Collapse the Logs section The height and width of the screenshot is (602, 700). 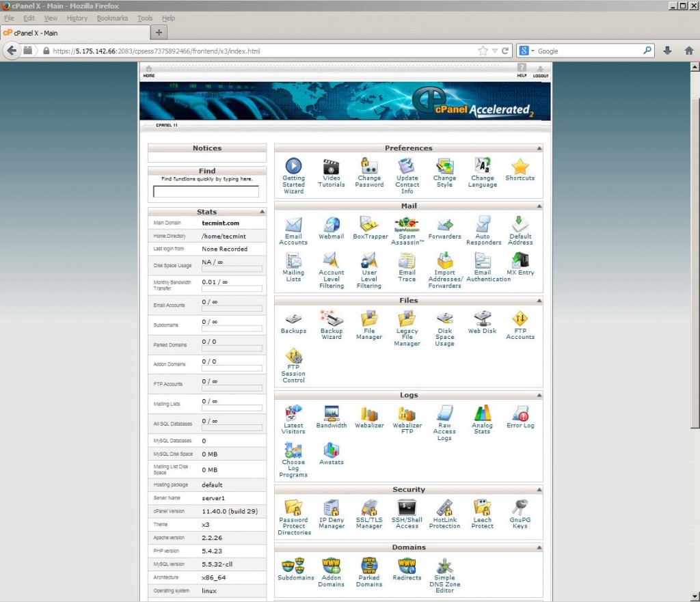(539, 395)
